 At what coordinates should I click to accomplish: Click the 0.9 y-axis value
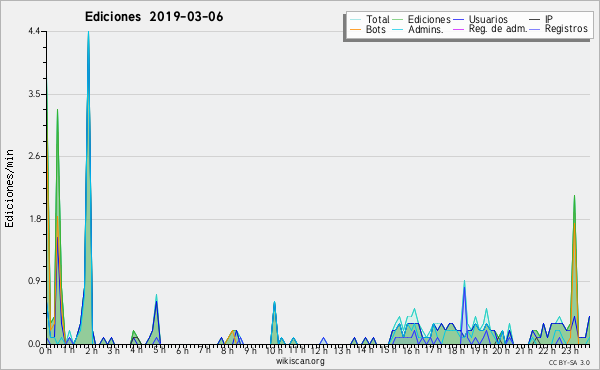coord(34,282)
